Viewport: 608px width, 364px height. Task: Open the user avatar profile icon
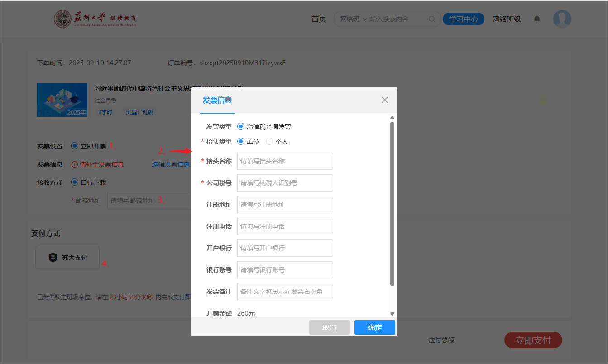tap(562, 19)
